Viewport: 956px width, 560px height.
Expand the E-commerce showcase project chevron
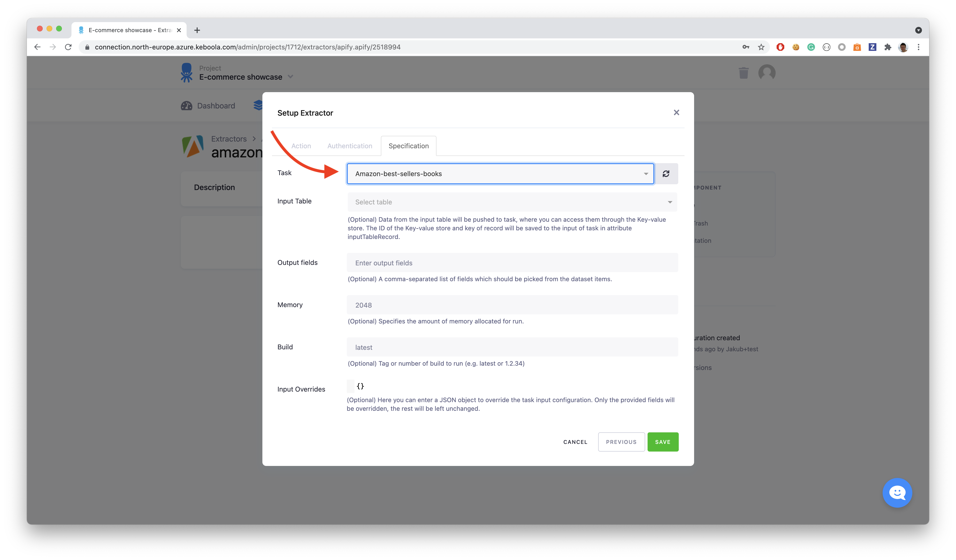(291, 77)
